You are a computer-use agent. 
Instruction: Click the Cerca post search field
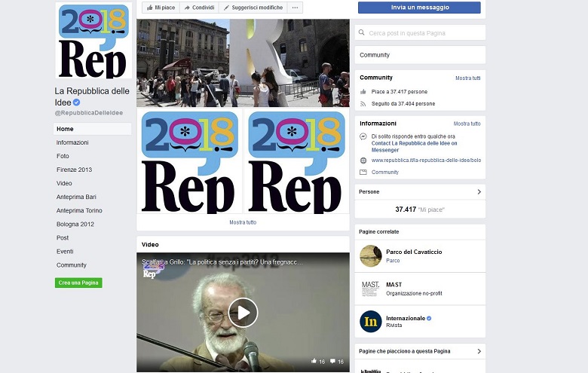420,33
